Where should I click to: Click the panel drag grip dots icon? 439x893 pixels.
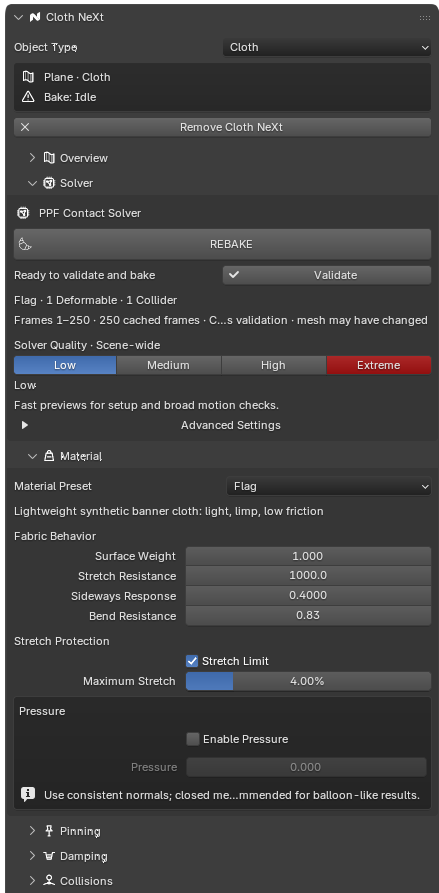coord(425,18)
